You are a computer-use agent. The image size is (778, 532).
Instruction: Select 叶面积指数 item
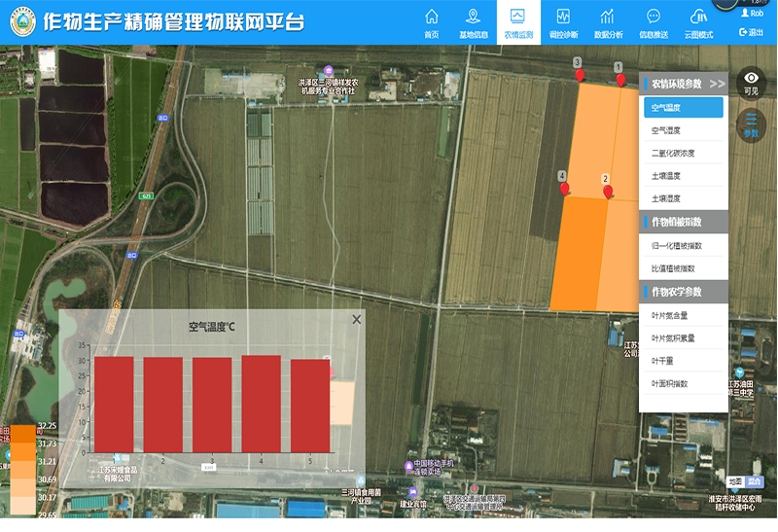pyautogui.click(x=684, y=384)
